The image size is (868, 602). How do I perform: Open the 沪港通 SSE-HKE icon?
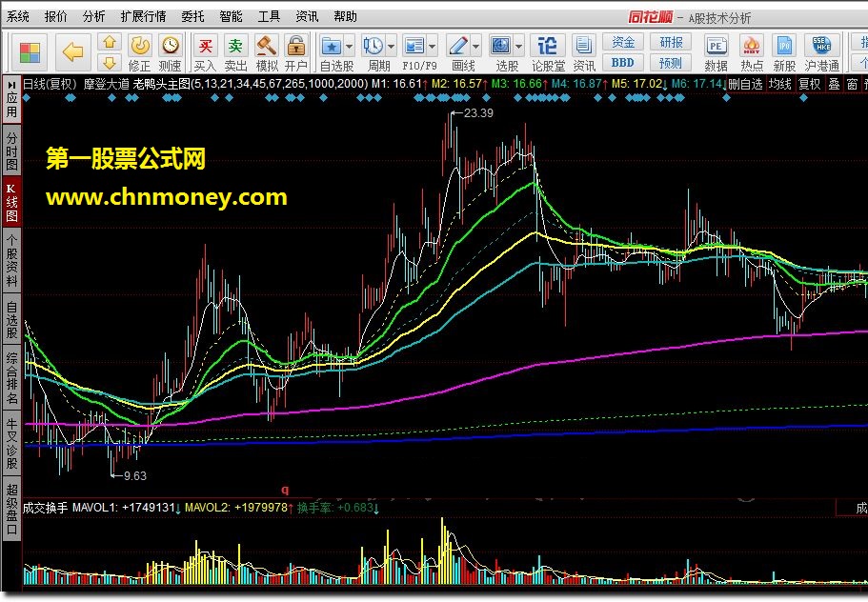pos(821,46)
